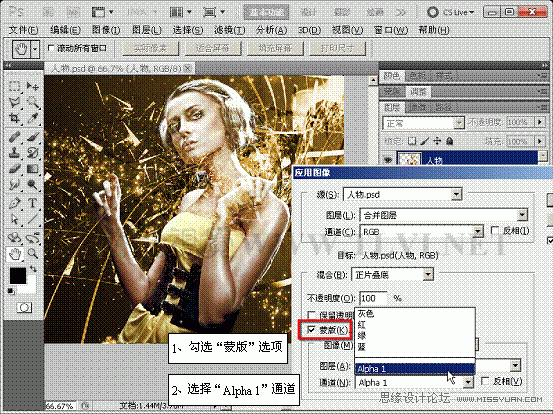Select the Line shape tool
553x414 pixels.
click(x=33, y=219)
